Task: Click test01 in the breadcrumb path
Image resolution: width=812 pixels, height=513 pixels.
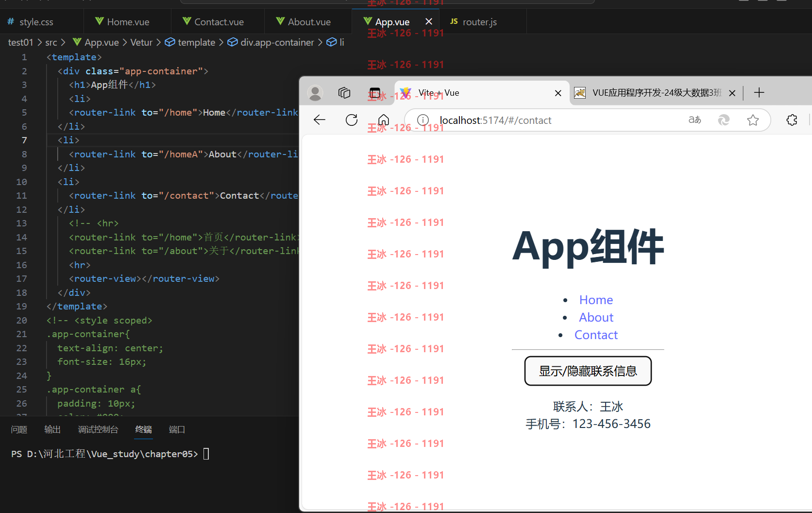Action: pos(20,42)
